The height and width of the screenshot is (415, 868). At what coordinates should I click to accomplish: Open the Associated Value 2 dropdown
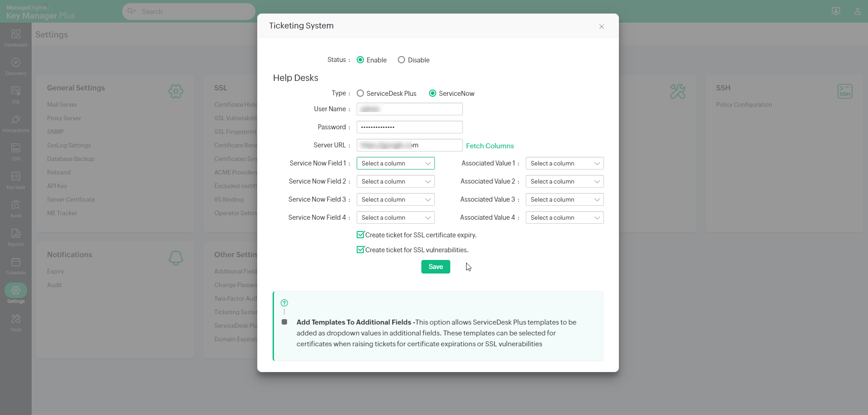(565, 181)
